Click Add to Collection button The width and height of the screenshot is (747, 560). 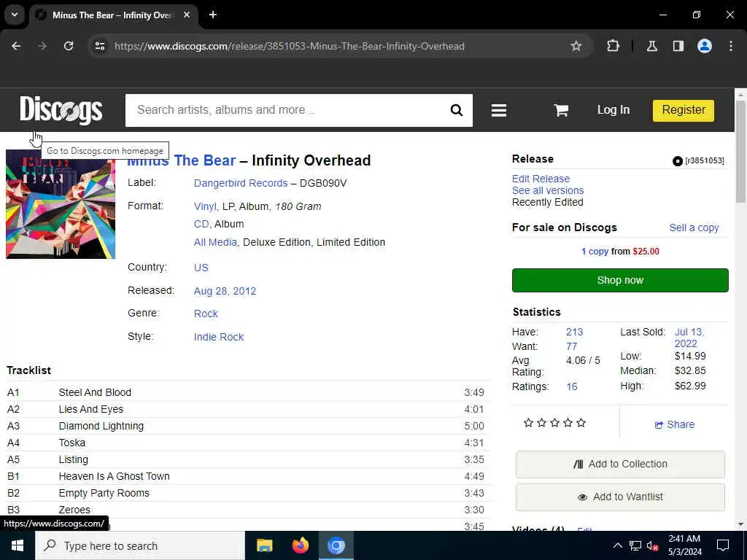click(620, 464)
